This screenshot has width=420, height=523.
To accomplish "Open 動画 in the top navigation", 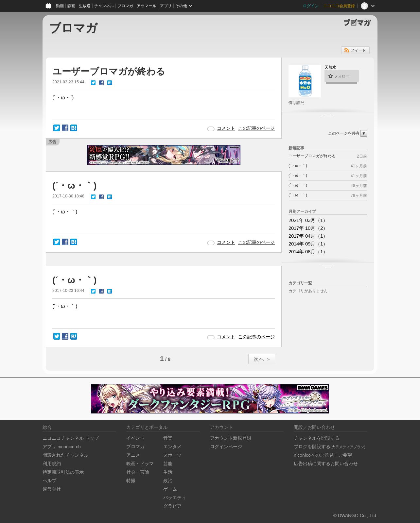I will point(60,6).
